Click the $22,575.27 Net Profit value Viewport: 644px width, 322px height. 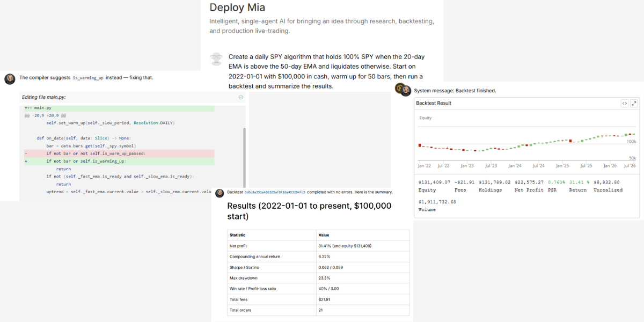[529, 182]
